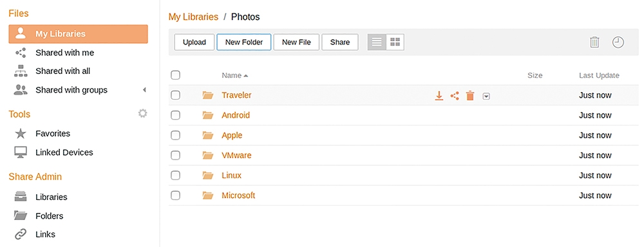Select the Microsoft folder checkbox
The image size is (644, 247).
pyautogui.click(x=175, y=196)
